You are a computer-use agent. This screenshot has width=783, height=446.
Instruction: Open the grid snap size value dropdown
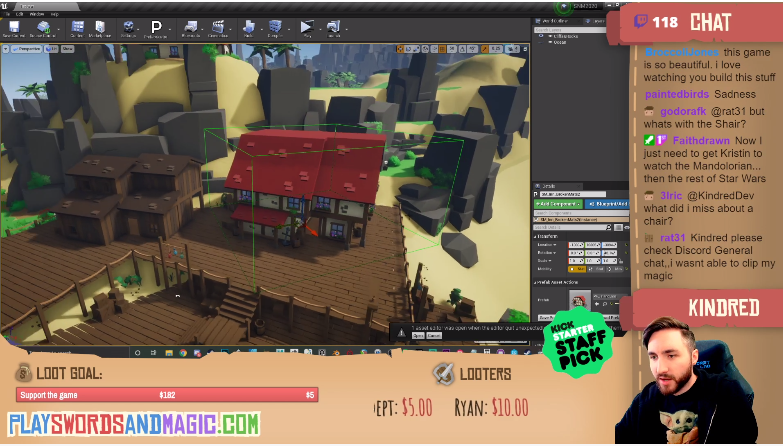[451, 49]
